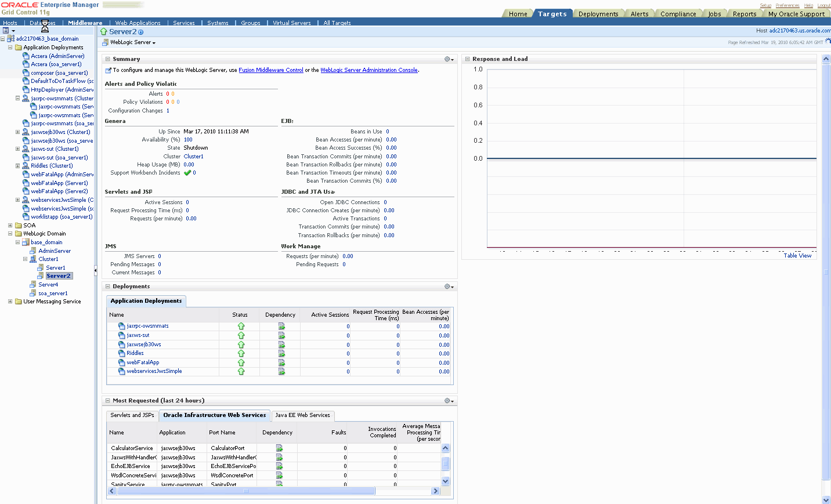Select Server4 in the navigation tree
831x504 pixels.
click(x=48, y=285)
